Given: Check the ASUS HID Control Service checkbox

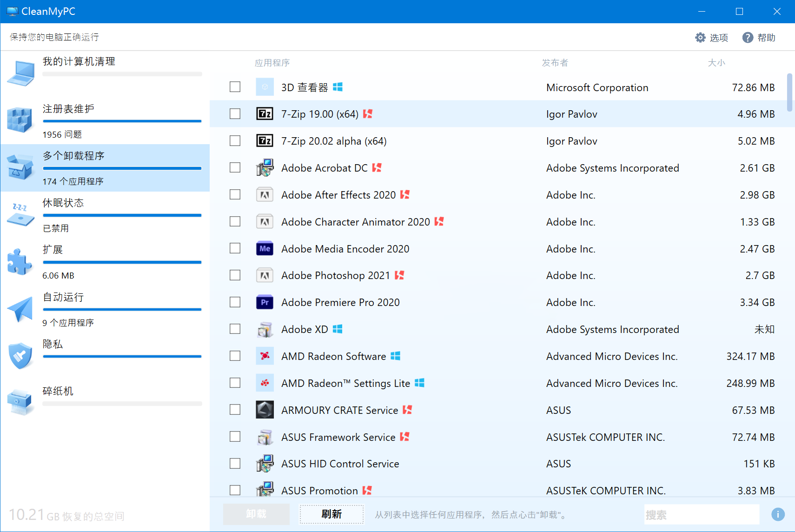Looking at the screenshot, I should (x=235, y=464).
